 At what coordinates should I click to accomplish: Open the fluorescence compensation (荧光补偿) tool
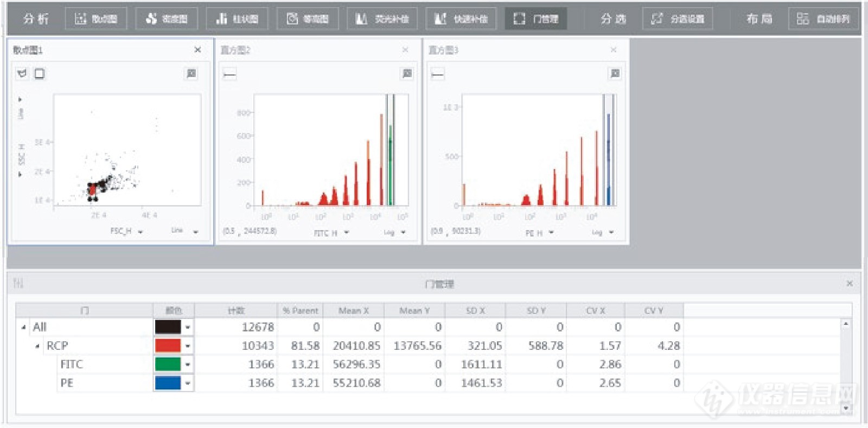point(382,19)
